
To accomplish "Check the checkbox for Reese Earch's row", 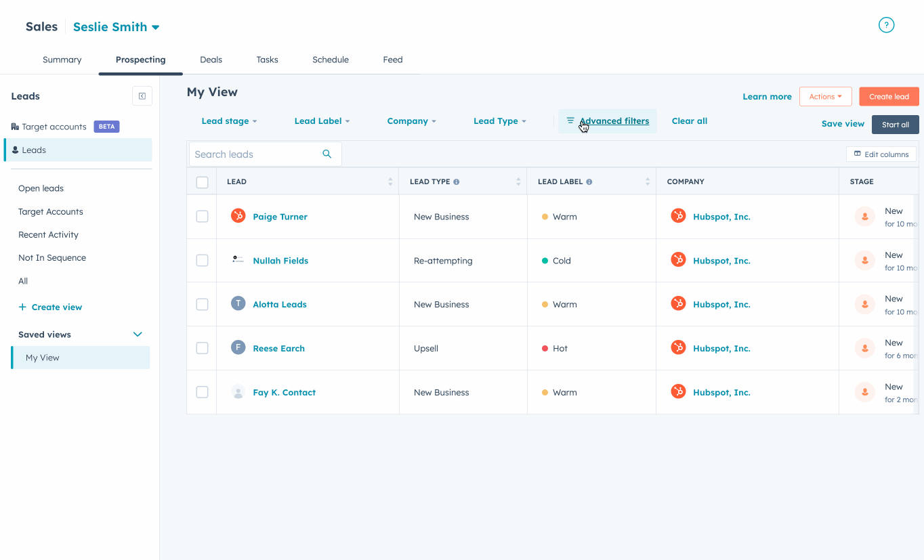I will tap(201, 347).
